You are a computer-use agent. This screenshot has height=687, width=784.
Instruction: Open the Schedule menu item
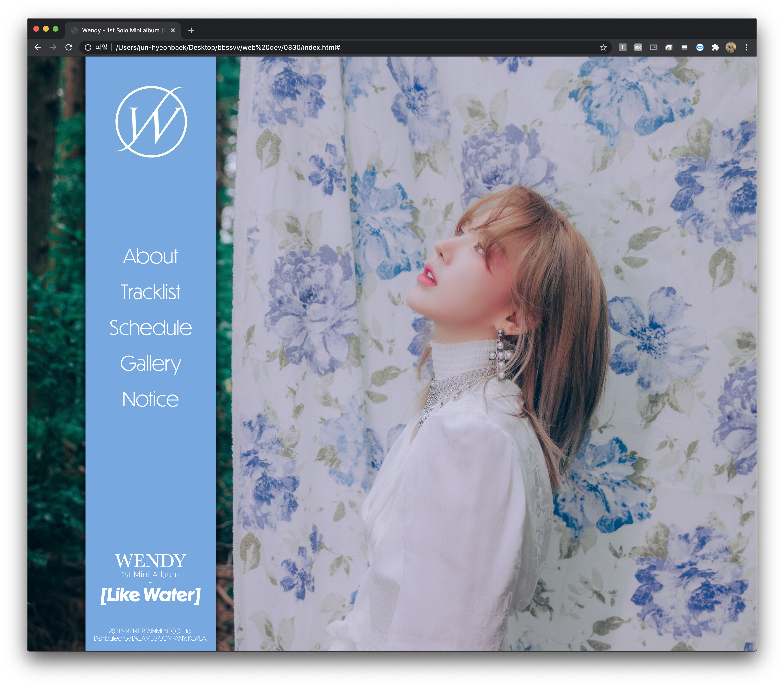[150, 328]
